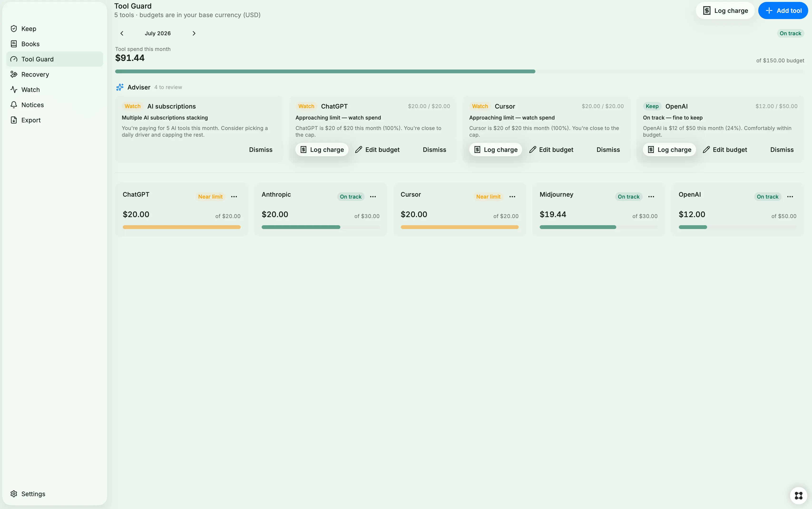The width and height of the screenshot is (812, 509).
Task: Open the Midjourney card more options menu
Action: pos(651,197)
